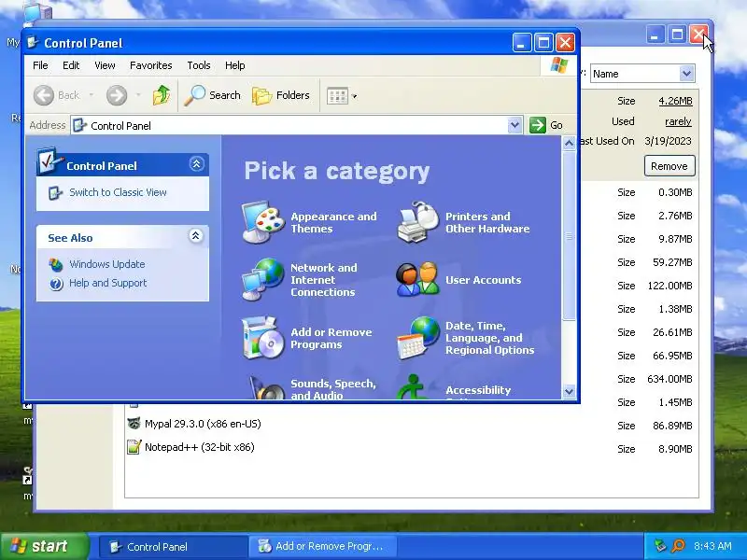Click the Mypal raccoon program icon

tap(134, 424)
